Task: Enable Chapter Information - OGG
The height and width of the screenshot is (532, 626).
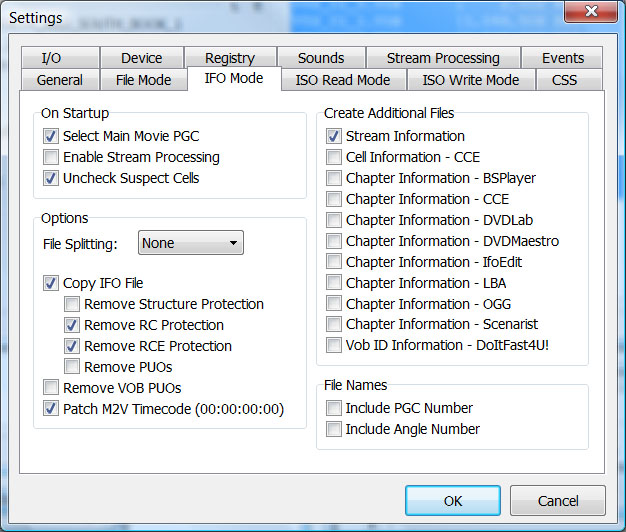Action: [334, 304]
